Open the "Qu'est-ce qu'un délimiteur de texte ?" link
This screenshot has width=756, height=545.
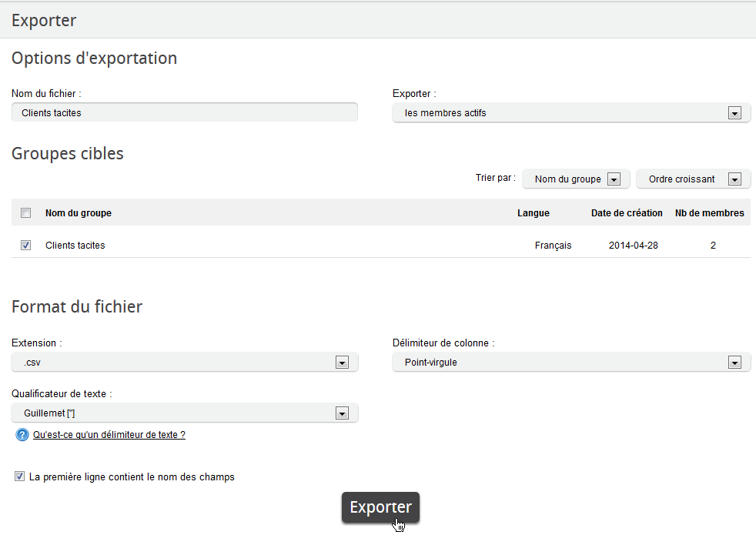[109, 435]
